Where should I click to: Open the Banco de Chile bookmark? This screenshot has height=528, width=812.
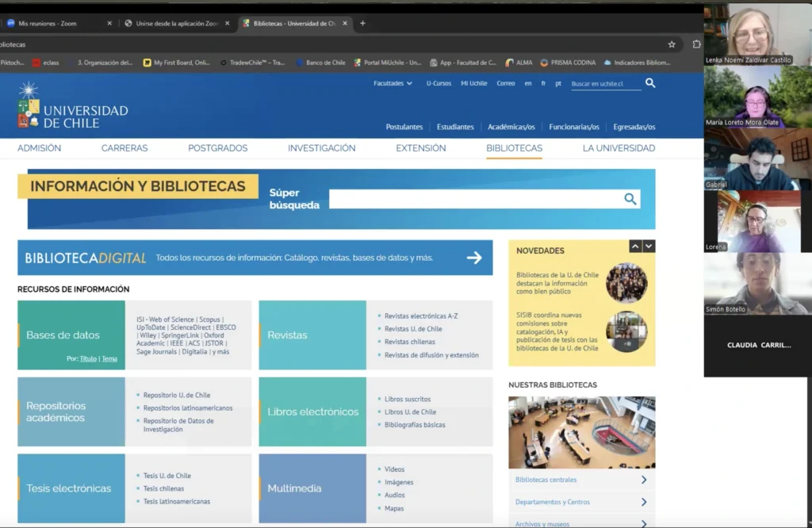[x=326, y=61]
